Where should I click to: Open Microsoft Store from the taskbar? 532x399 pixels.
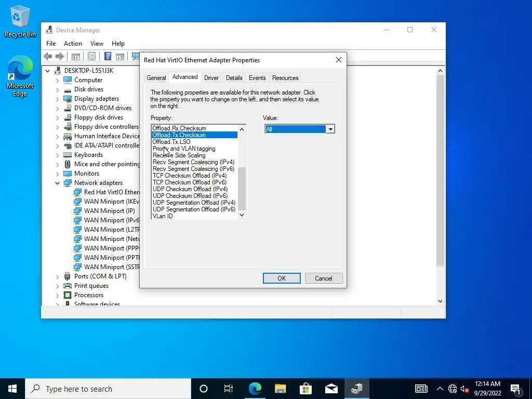tap(305, 389)
